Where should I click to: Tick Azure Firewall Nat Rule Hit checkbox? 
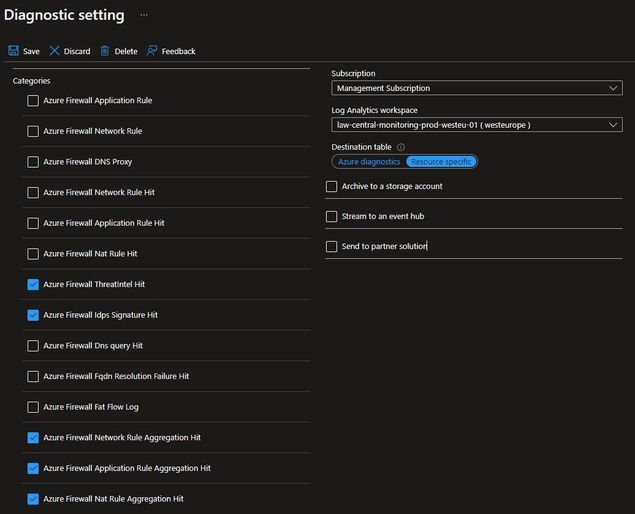point(33,254)
